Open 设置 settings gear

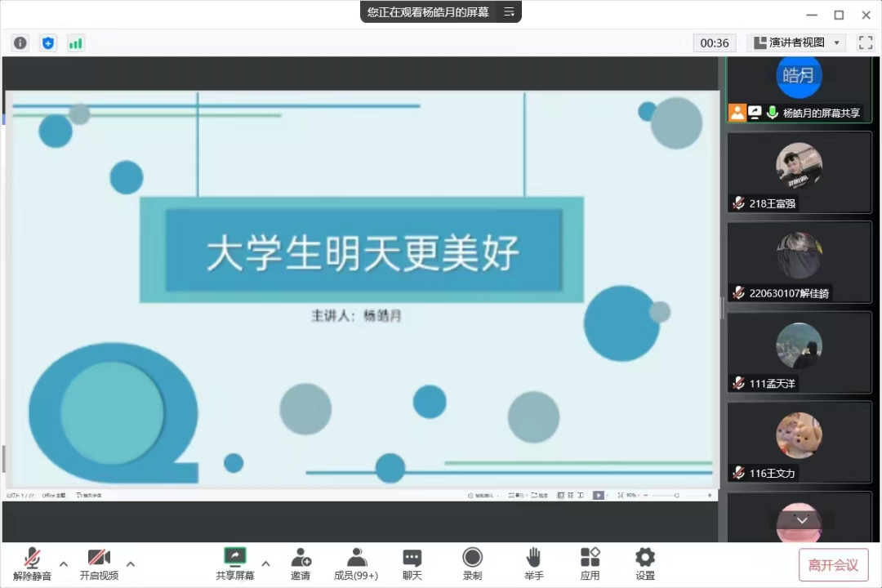tap(645, 563)
